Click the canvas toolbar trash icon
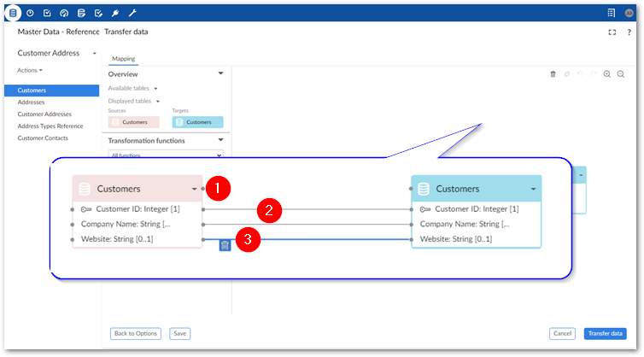644x357 pixels. (x=553, y=74)
